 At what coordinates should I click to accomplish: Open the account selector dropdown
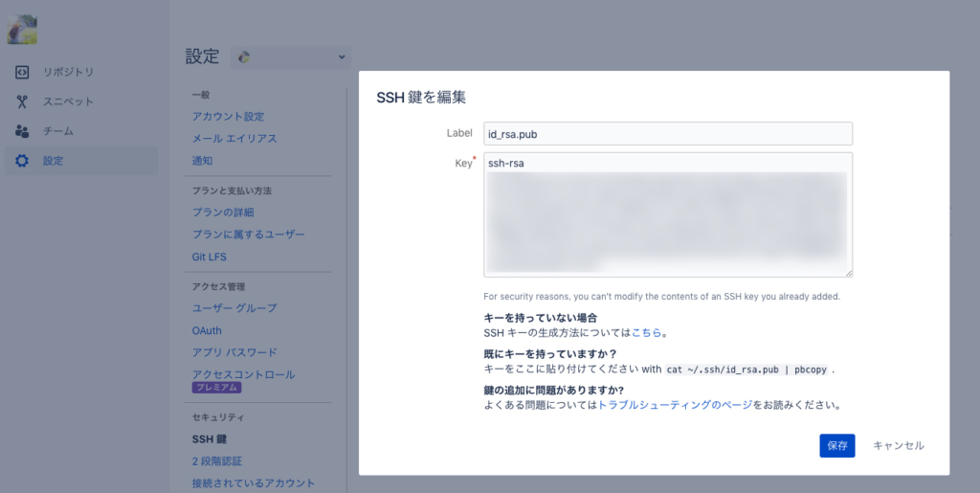point(291,57)
